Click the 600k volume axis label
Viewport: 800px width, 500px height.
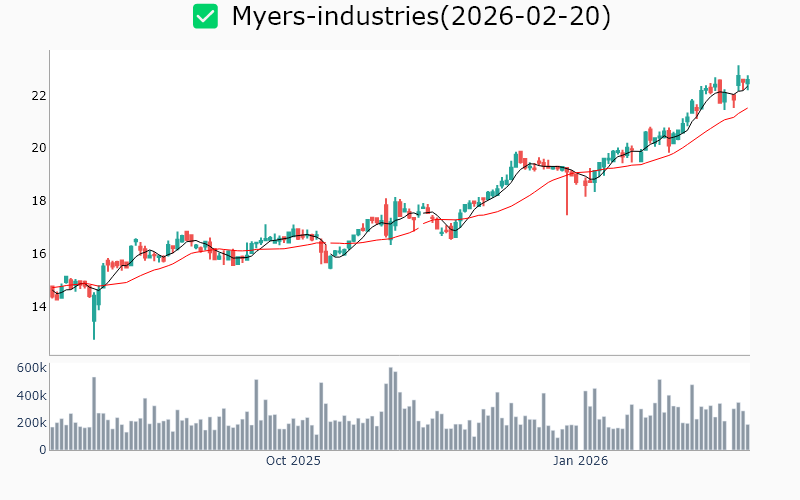click(x=32, y=368)
